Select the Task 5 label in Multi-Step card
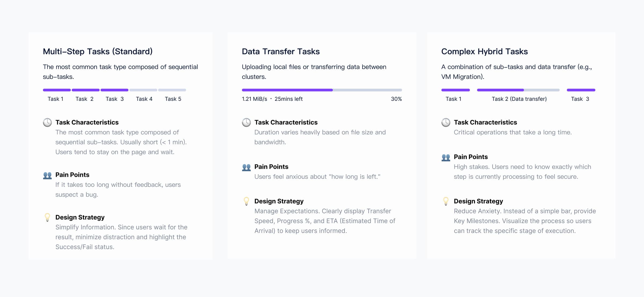644x297 pixels. pos(173,99)
